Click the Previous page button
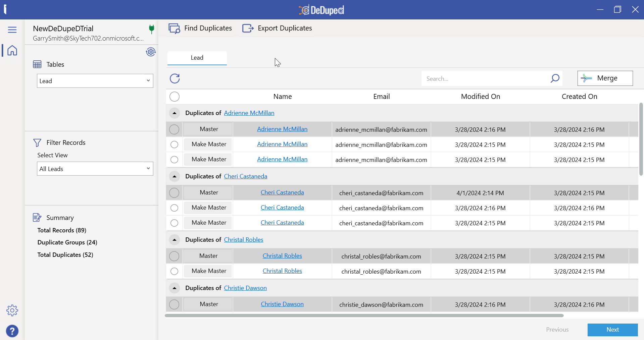The height and width of the screenshot is (340, 644). click(x=557, y=330)
